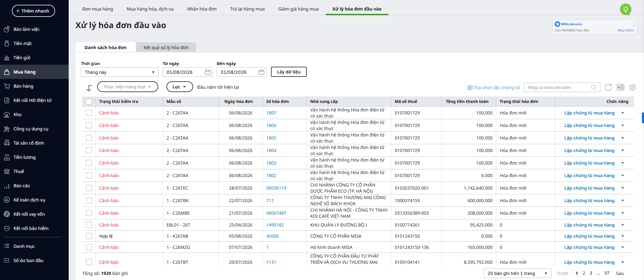Open Tùy chọn lập chứng từ link
Image resolution: width=644 pixels, height=280 pixels.
[x=494, y=87]
